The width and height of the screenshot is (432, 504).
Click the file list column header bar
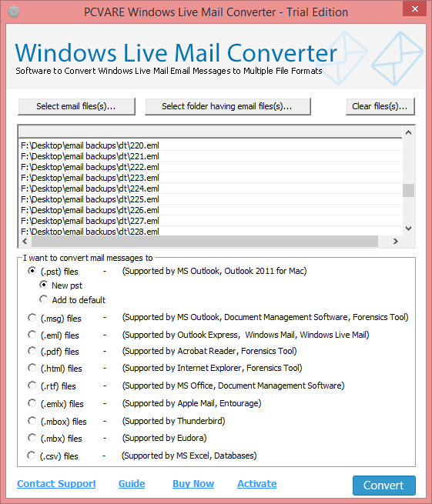(210, 132)
